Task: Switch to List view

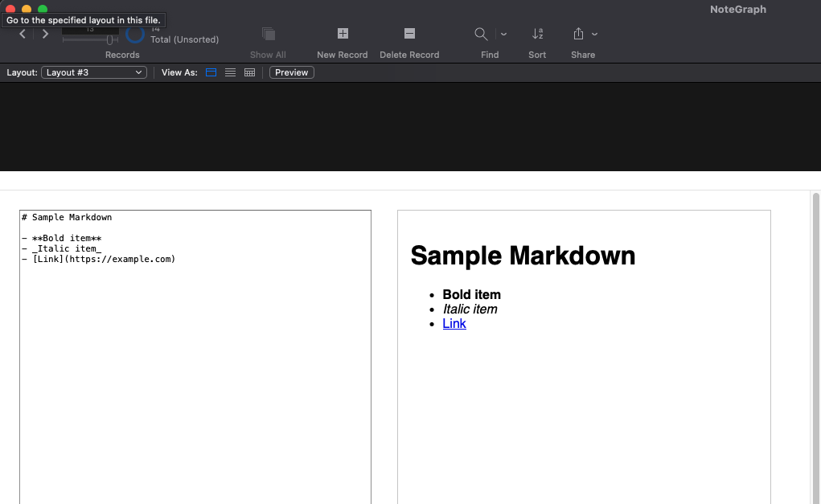Action: click(230, 72)
